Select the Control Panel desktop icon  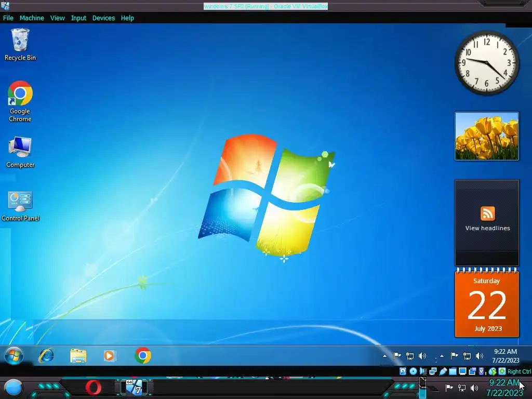coord(20,206)
